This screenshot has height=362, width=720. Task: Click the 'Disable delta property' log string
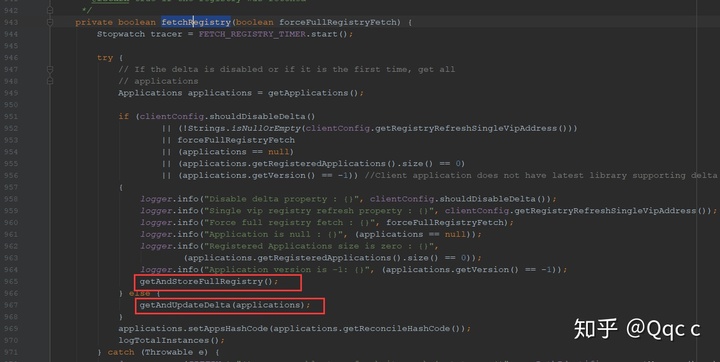point(282,199)
